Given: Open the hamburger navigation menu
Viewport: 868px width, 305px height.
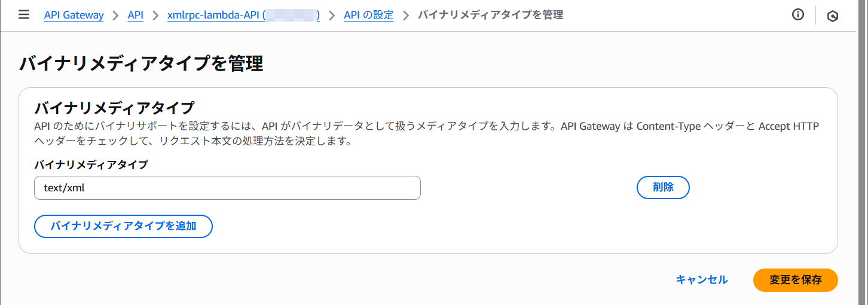Looking at the screenshot, I should 24,15.
